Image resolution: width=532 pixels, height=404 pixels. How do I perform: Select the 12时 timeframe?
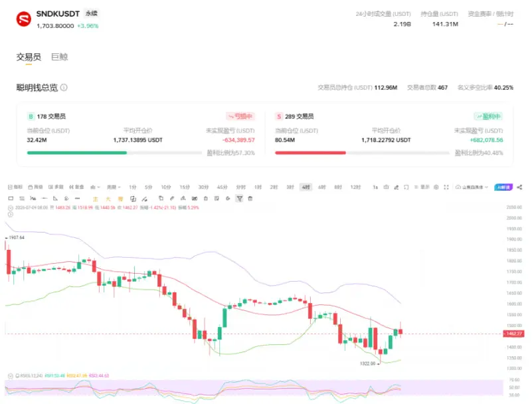coord(355,187)
